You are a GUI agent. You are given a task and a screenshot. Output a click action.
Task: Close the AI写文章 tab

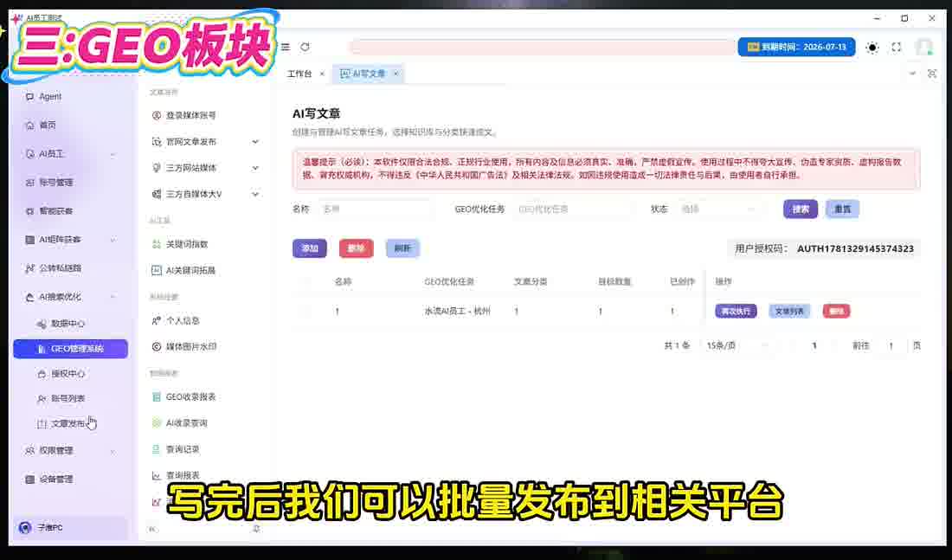point(396,74)
